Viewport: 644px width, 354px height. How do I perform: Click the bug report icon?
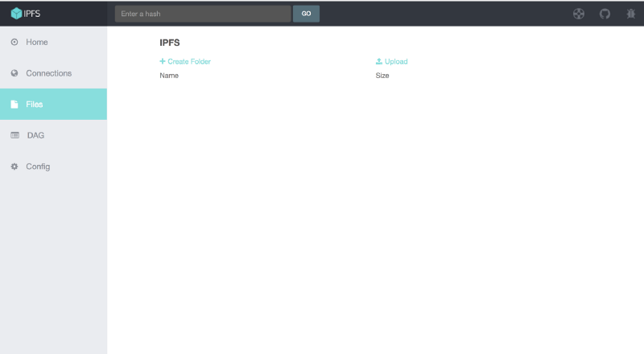pyautogui.click(x=631, y=14)
